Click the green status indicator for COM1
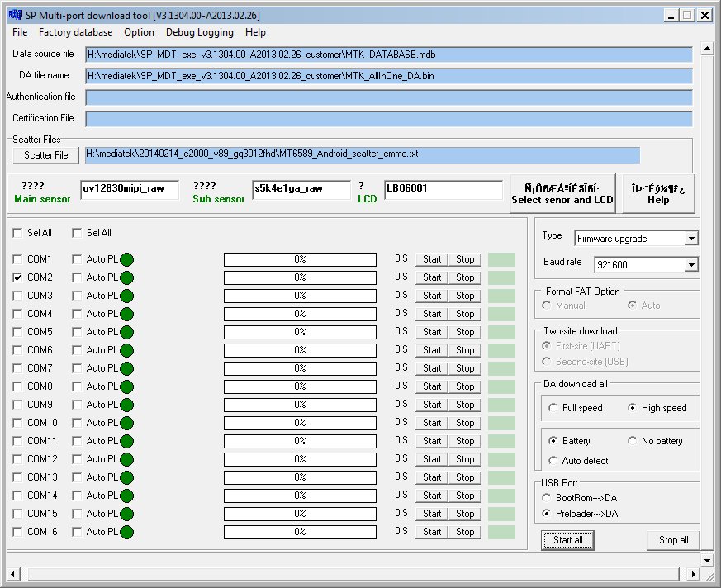The height and width of the screenshot is (588, 721). point(126,259)
